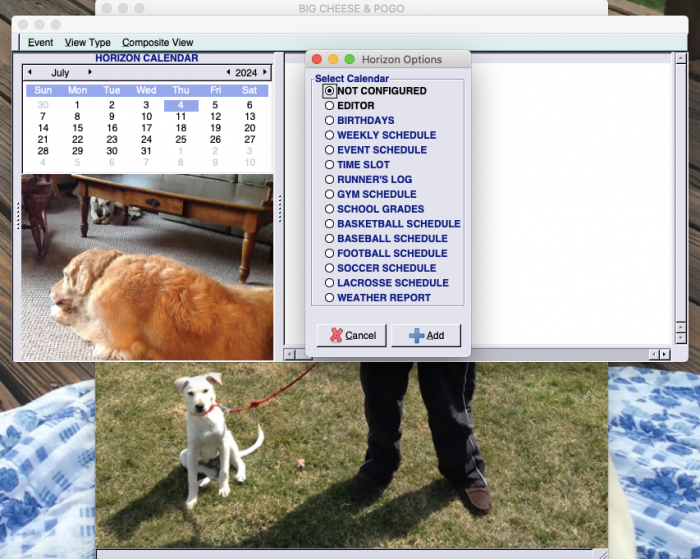Click the blue plus Add icon
This screenshot has height=559, width=700.
416,336
